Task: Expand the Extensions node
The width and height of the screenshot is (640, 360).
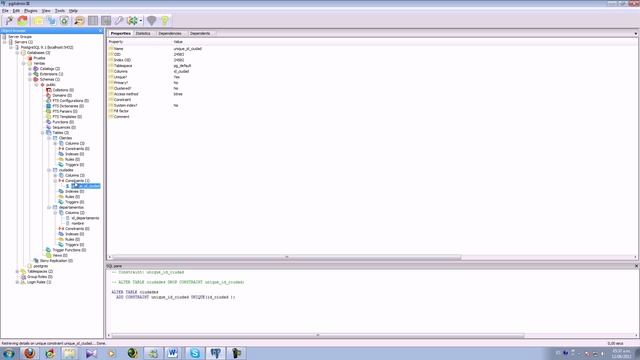Action: click(30, 74)
